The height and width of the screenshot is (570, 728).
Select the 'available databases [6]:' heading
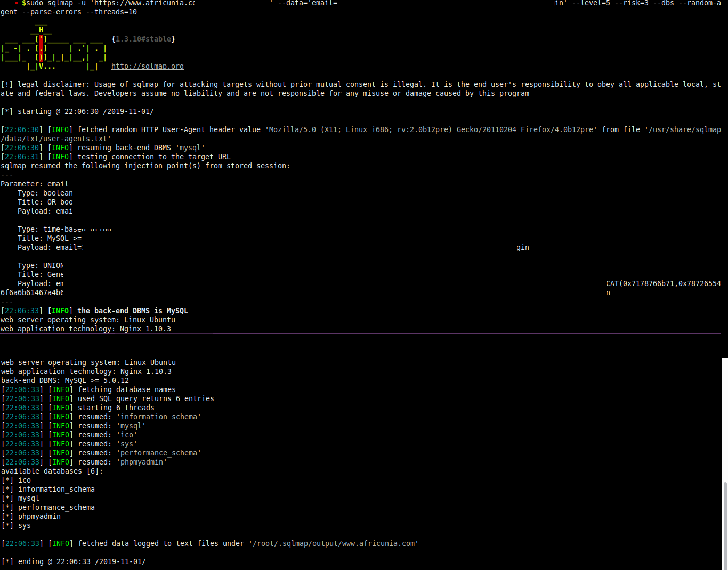pyautogui.click(x=52, y=471)
